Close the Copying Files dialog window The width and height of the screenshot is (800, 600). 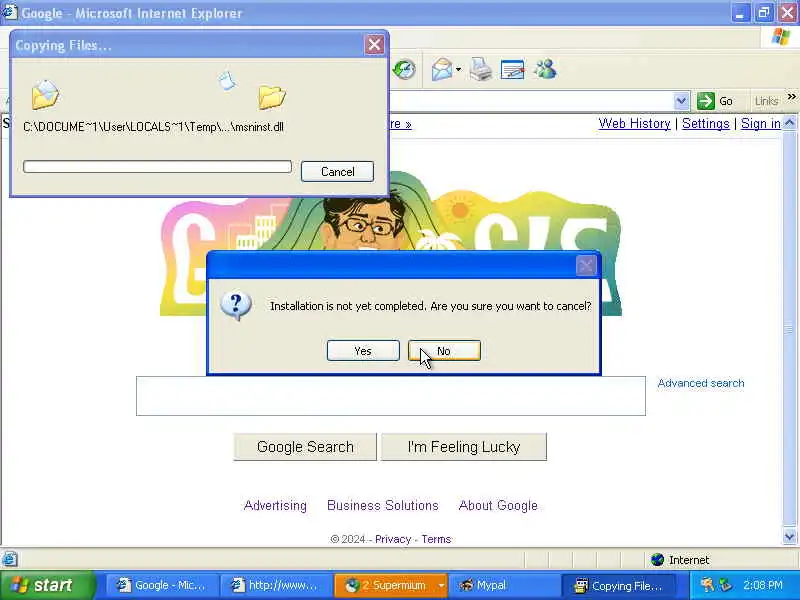(x=374, y=45)
